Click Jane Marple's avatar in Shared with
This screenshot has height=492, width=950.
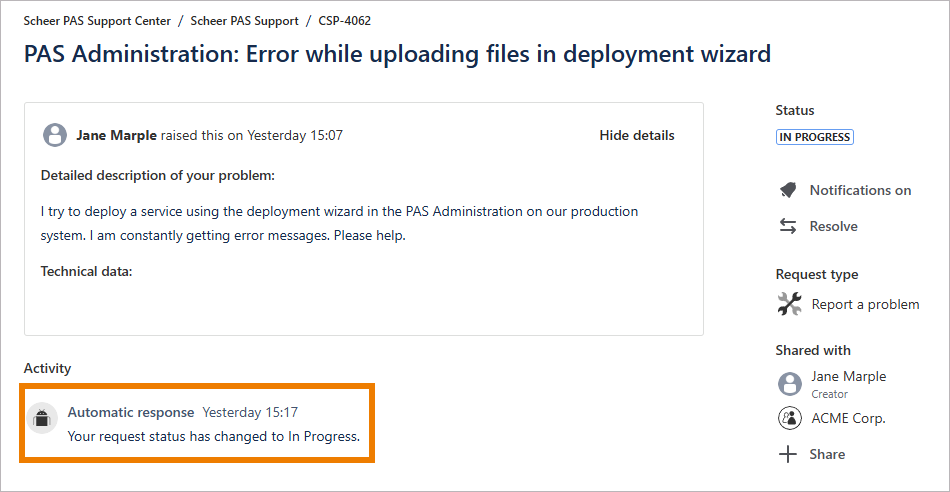pyautogui.click(x=790, y=384)
